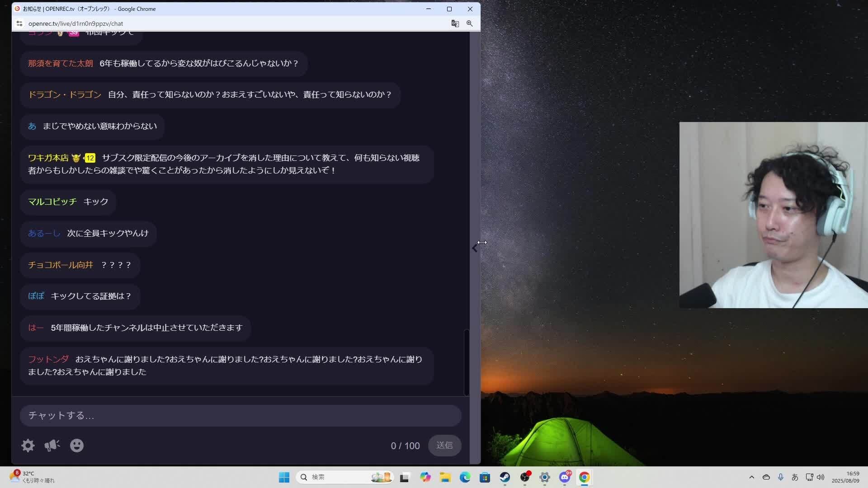Toggle Japanese input mode in system tray
868x488 pixels.
click(x=795, y=477)
